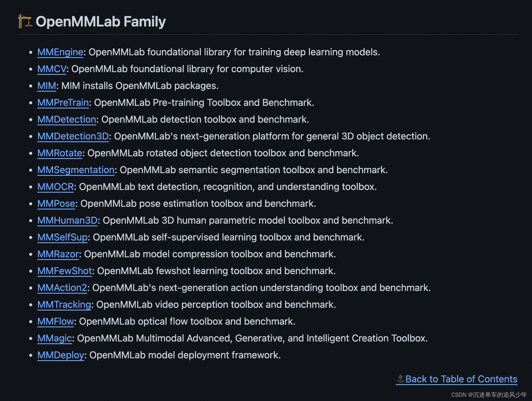Image resolution: width=532 pixels, height=401 pixels.
Task: Open the MMEngine link
Action: (x=60, y=52)
